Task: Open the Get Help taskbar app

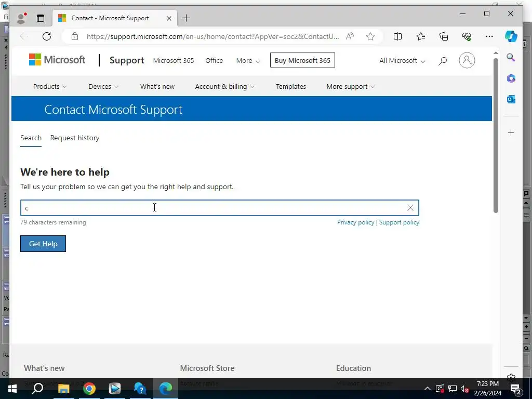Action: (140, 389)
